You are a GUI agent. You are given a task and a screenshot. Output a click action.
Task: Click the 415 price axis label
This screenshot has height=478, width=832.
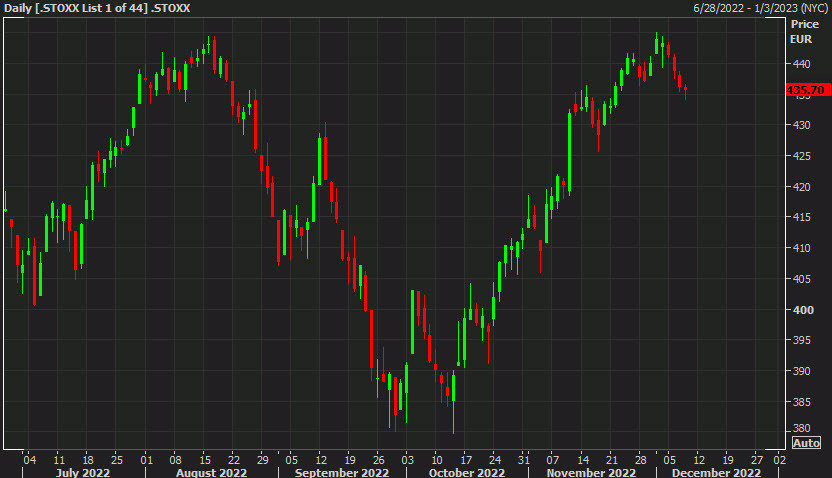[801, 217]
